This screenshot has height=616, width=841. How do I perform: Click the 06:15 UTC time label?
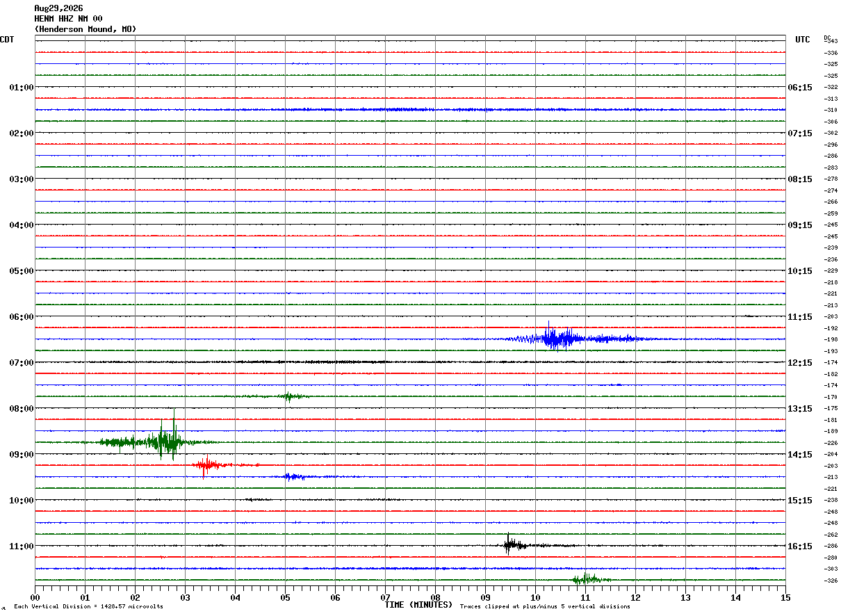tap(800, 88)
